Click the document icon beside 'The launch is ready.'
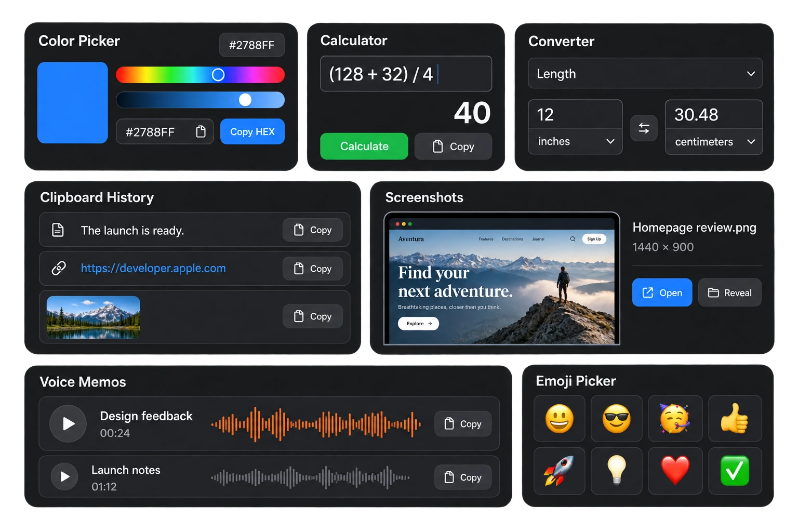This screenshot has height=532, width=798. pos(58,230)
